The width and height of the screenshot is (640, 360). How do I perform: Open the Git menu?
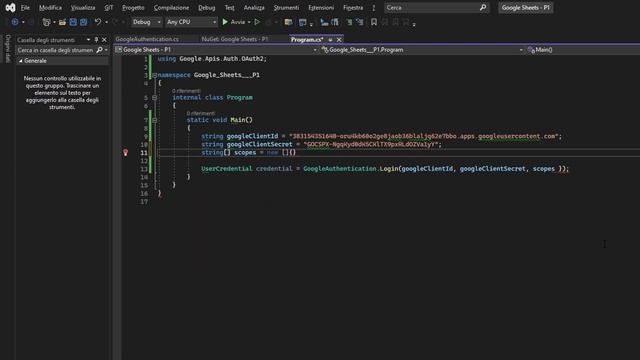[x=109, y=8]
